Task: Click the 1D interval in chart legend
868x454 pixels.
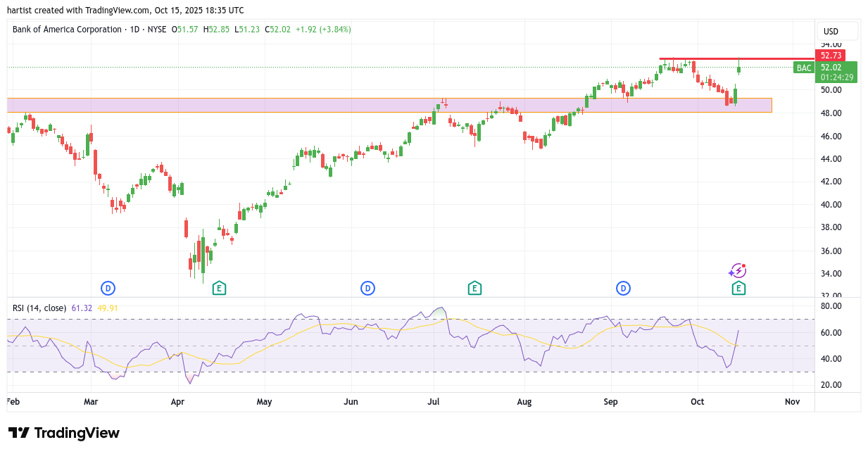Action: [134, 30]
